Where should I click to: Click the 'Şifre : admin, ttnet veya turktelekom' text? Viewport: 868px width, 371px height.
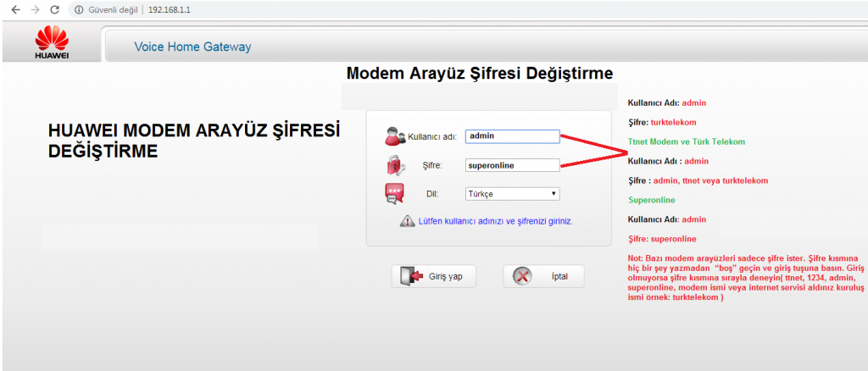point(698,180)
